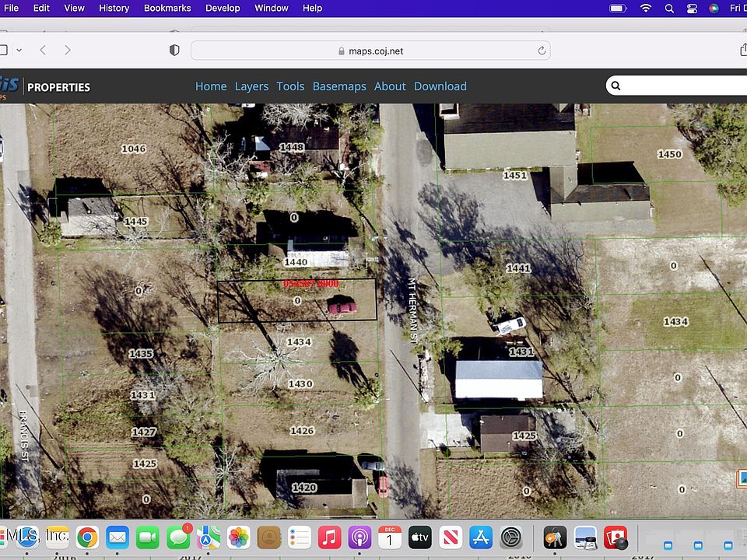The width and height of the screenshot is (747, 560).
Task: Open the Layers navigation item
Action: (251, 86)
